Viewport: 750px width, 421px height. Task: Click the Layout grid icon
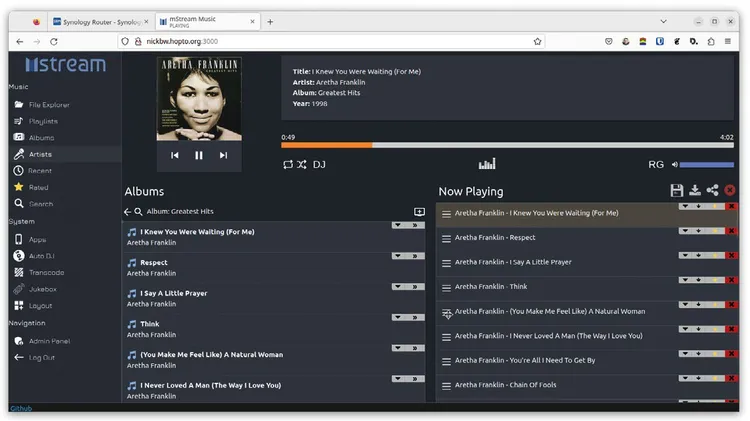pyautogui.click(x=19, y=305)
